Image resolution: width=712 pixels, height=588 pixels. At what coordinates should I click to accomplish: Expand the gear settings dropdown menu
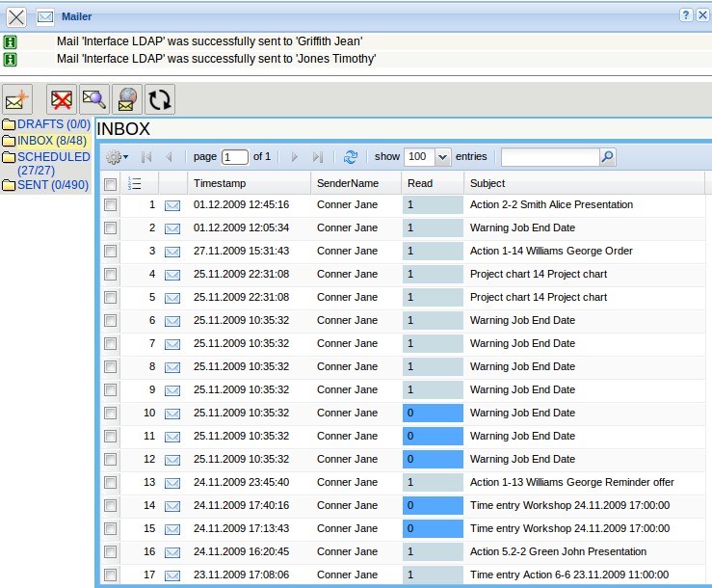click(x=118, y=157)
